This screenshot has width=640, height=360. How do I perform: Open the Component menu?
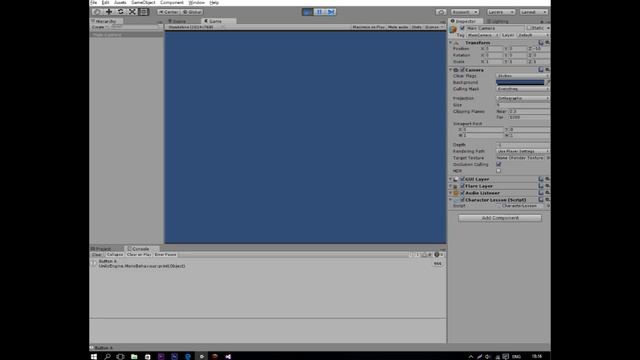click(x=172, y=2)
